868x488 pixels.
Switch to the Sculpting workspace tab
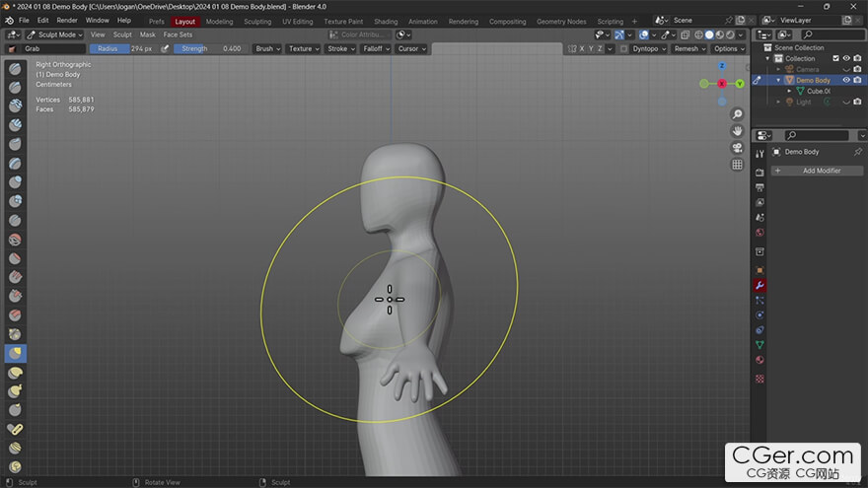tap(257, 22)
